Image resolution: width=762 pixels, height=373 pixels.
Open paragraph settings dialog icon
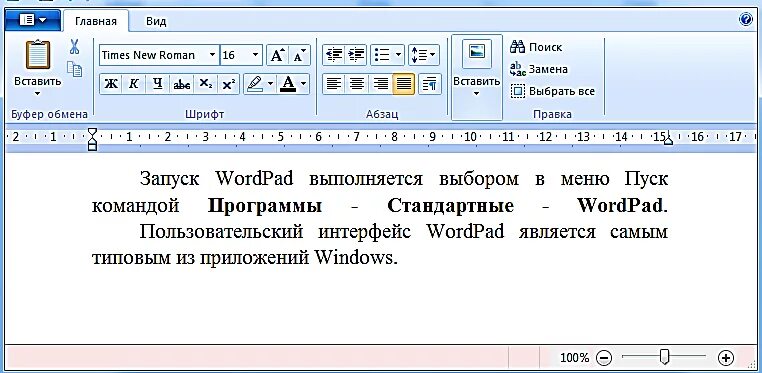[429, 84]
